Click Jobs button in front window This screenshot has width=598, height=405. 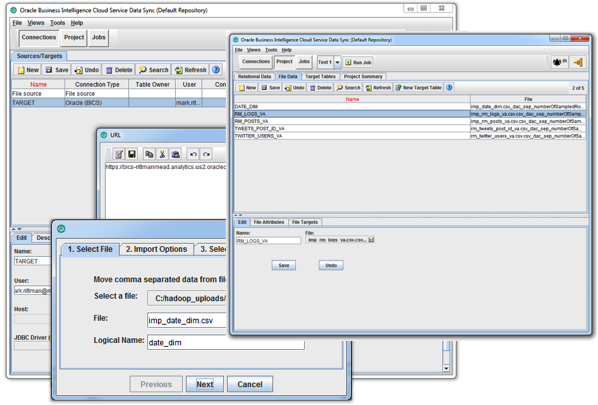coord(304,61)
